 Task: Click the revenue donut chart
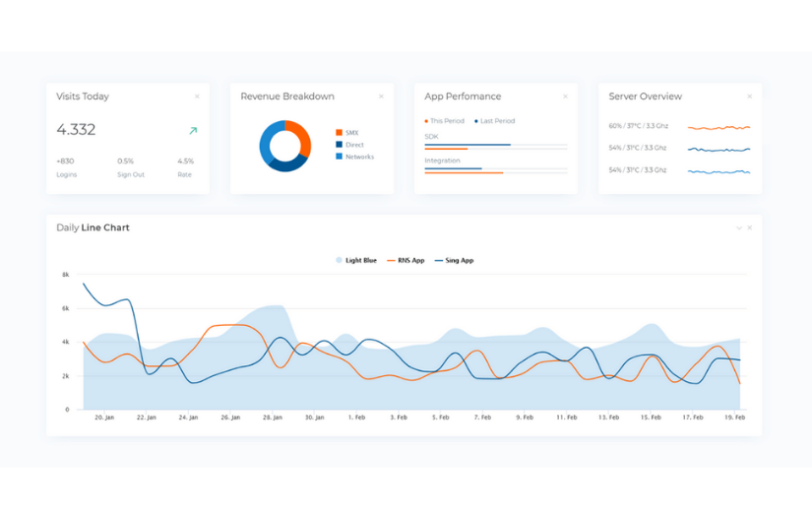click(x=284, y=146)
